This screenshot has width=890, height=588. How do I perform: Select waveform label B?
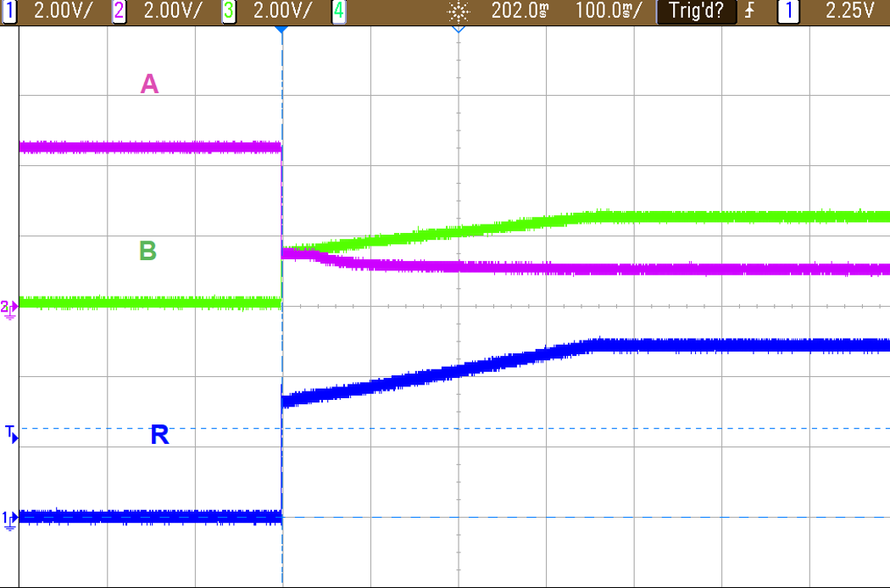coord(148,252)
